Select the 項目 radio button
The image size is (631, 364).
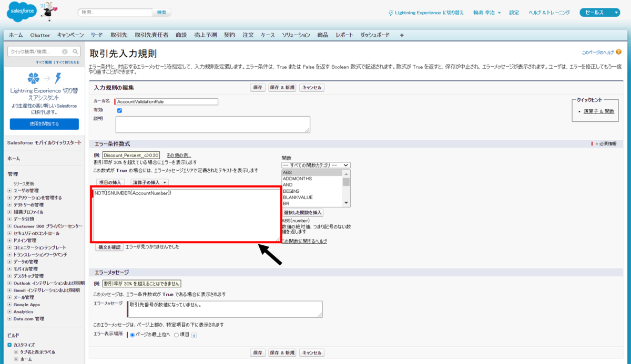[176, 335]
